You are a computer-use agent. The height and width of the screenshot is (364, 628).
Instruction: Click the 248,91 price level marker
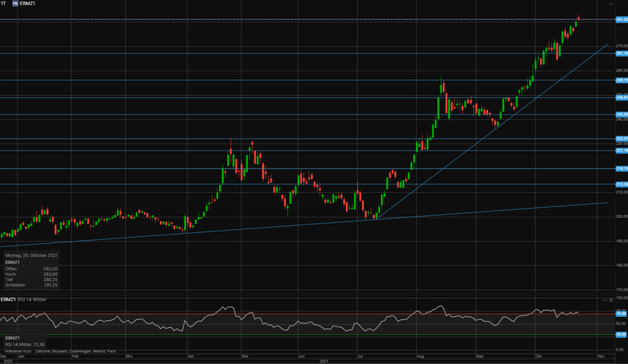click(x=620, y=97)
